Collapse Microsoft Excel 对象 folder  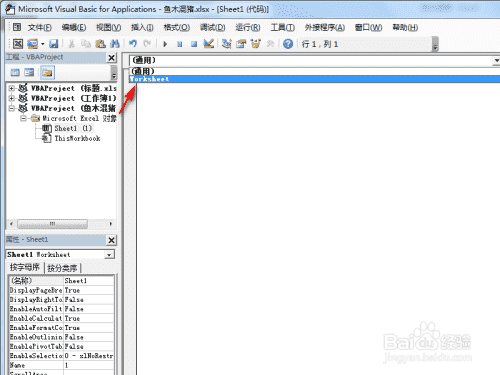pos(23,118)
